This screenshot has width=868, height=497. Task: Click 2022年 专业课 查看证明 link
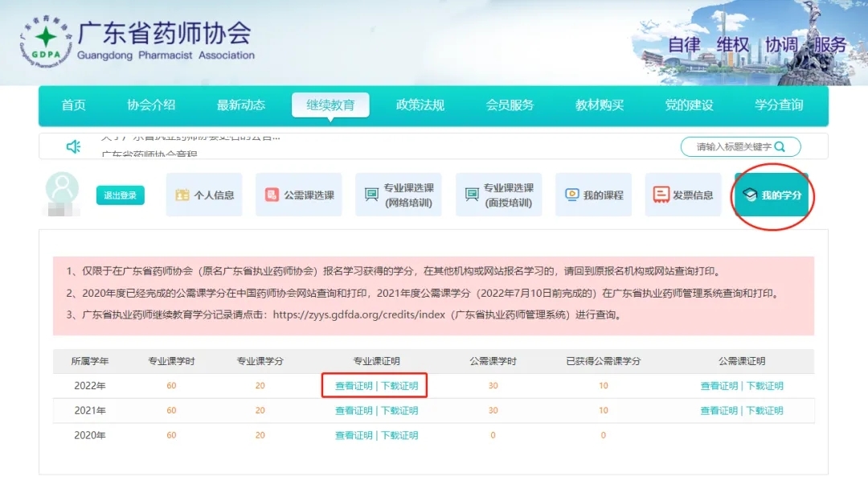(x=354, y=386)
